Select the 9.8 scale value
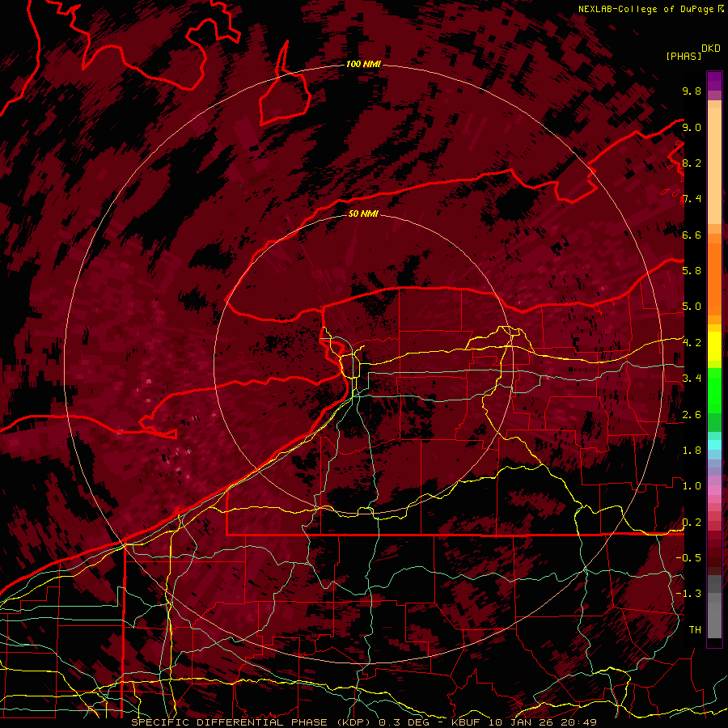This screenshot has width=728, height=728. coord(692,91)
